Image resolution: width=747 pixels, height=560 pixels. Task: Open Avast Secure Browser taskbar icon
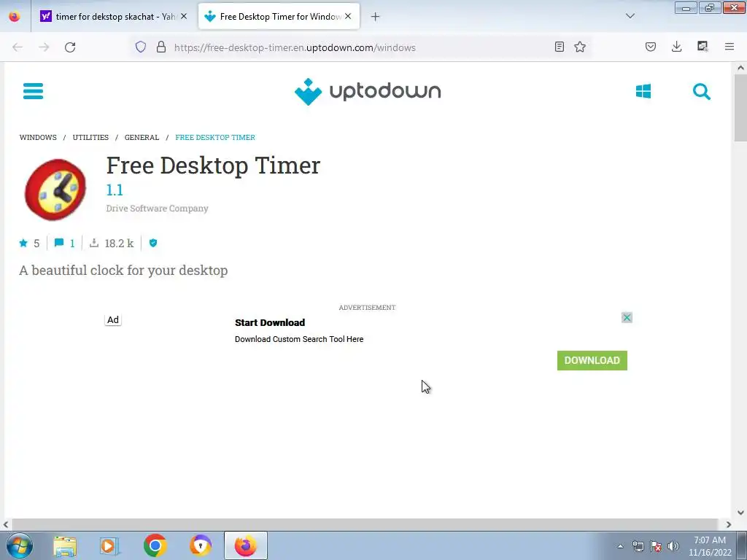click(x=201, y=545)
